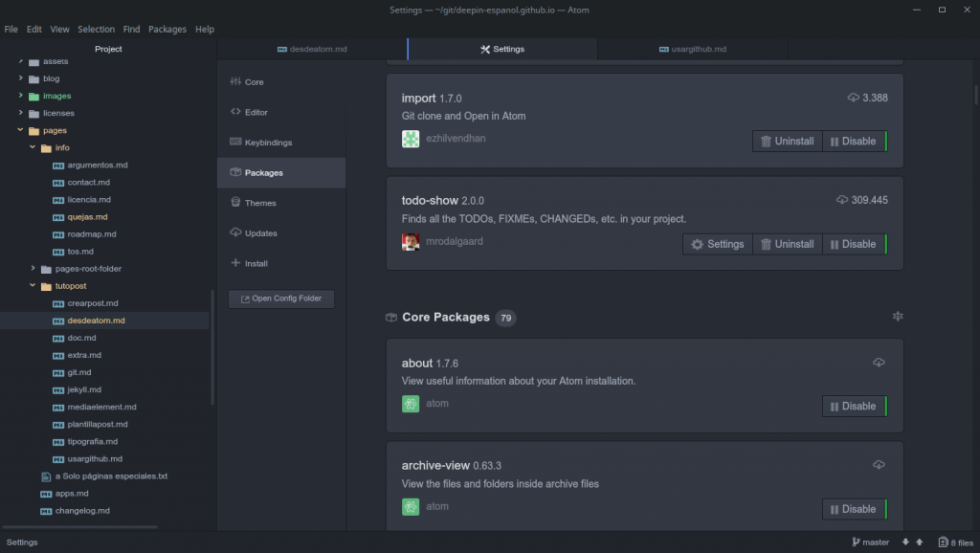Click the git push up arrow

tap(920, 542)
